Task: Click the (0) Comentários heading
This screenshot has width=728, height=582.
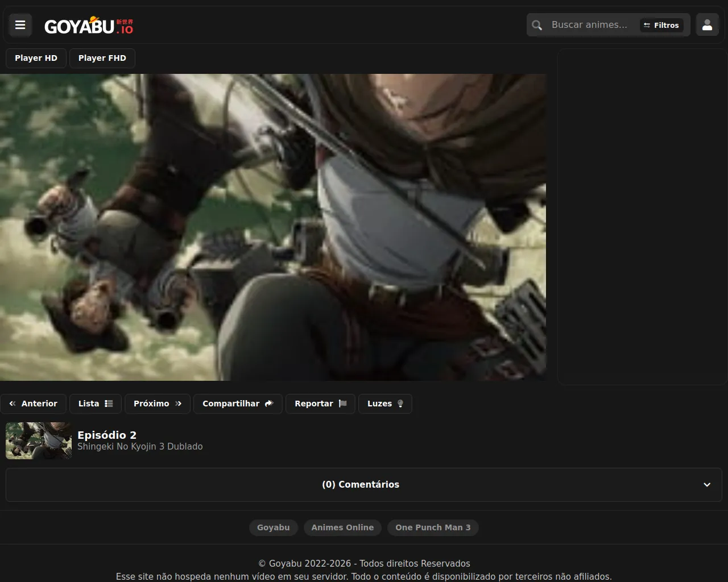Action: point(361,485)
